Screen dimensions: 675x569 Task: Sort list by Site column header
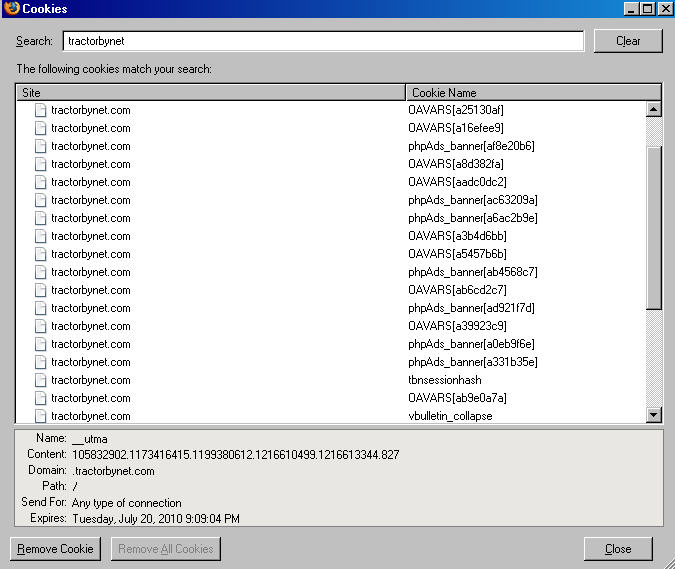[211, 93]
